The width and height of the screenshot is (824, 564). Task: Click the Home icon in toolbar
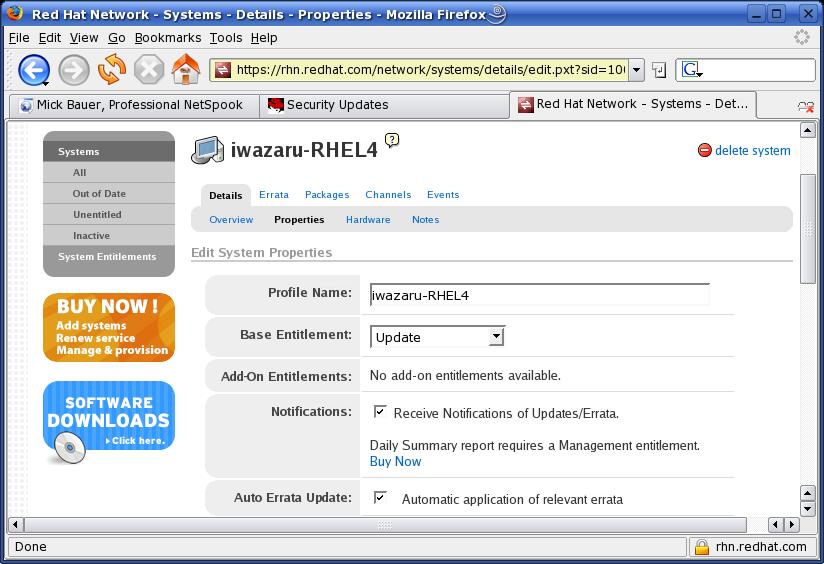click(x=186, y=70)
